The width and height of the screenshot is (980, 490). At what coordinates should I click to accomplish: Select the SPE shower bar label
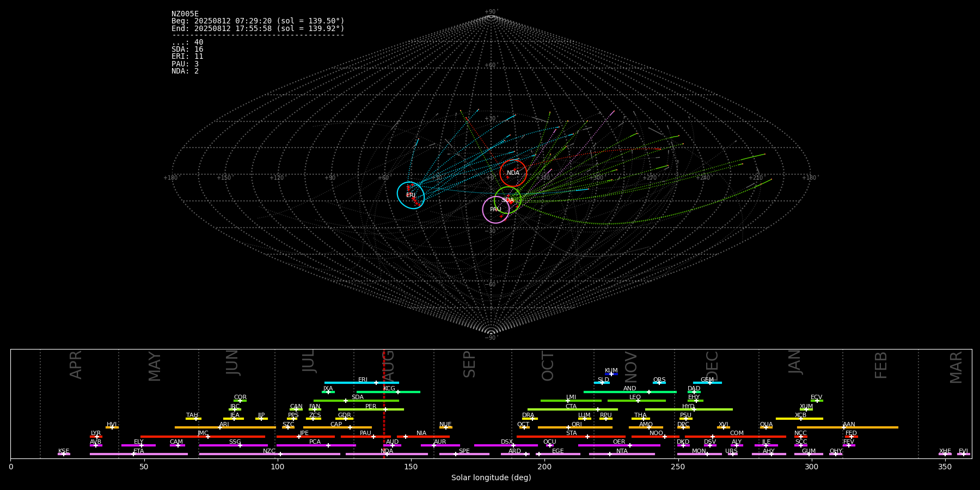click(x=464, y=451)
